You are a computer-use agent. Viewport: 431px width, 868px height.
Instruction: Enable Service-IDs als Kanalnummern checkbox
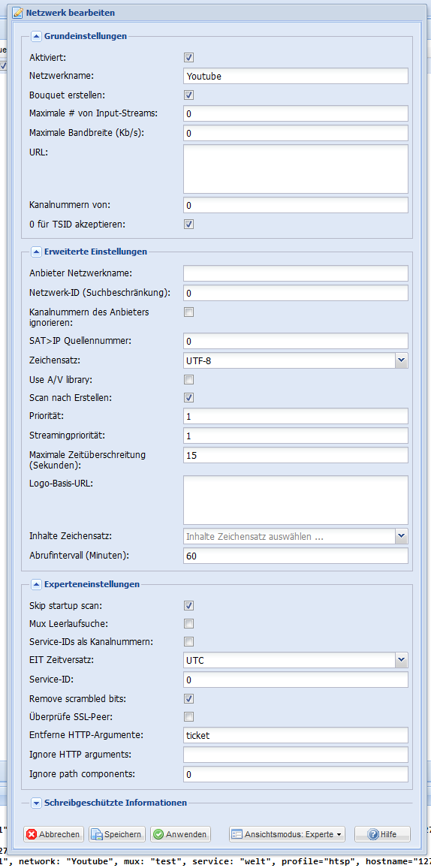click(x=188, y=642)
